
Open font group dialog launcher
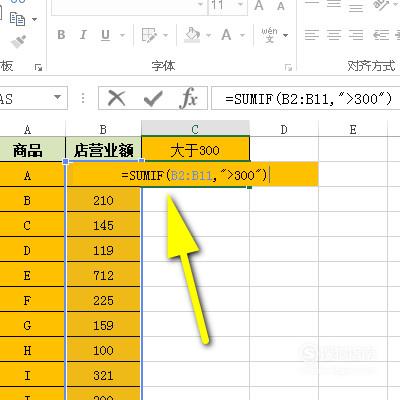pyautogui.click(x=288, y=68)
